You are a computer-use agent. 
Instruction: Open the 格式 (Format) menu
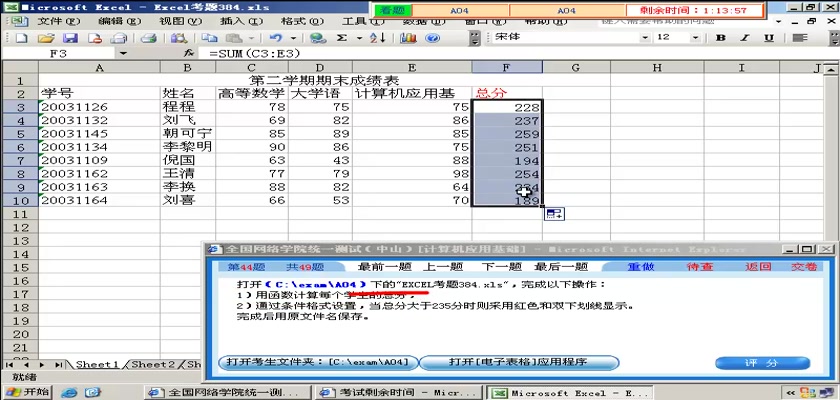[303, 21]
